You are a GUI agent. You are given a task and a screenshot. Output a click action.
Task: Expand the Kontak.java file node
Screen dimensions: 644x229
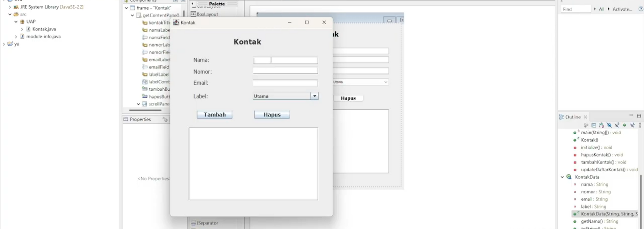22,29
